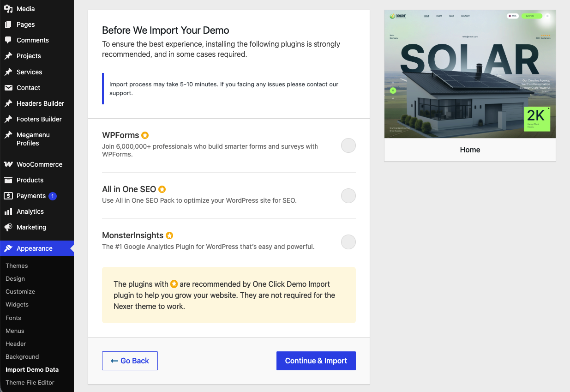
Task: Click the Payments dollar icon
Action: tap(8, 196)
